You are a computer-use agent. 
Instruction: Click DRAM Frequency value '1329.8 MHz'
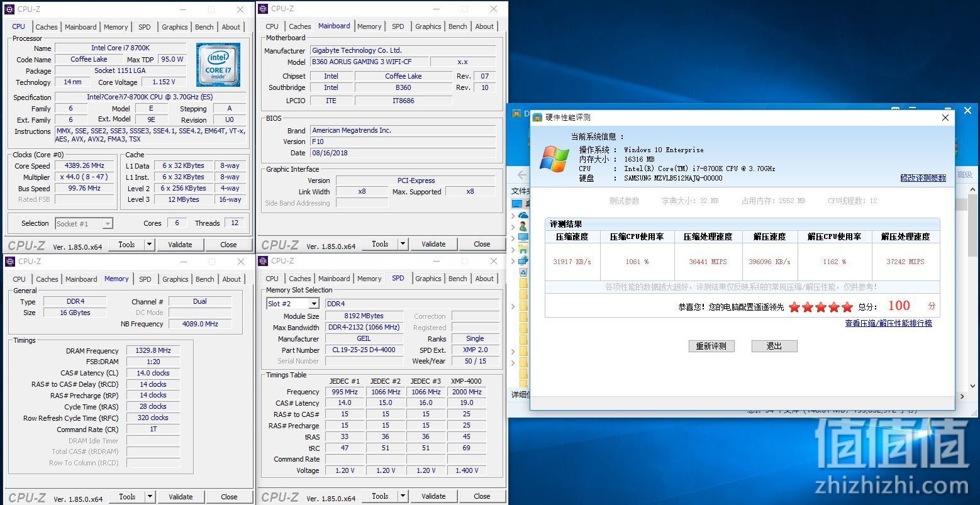coord(153,351)
